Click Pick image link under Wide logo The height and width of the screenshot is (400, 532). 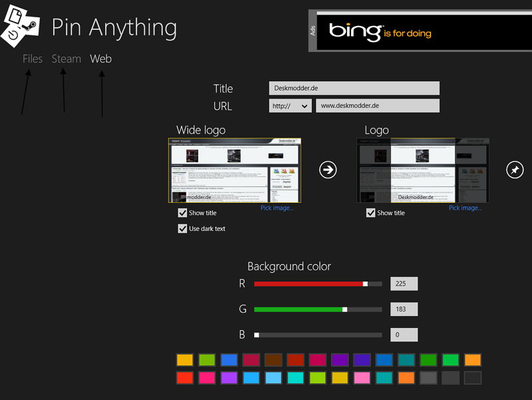pos(277,208)
